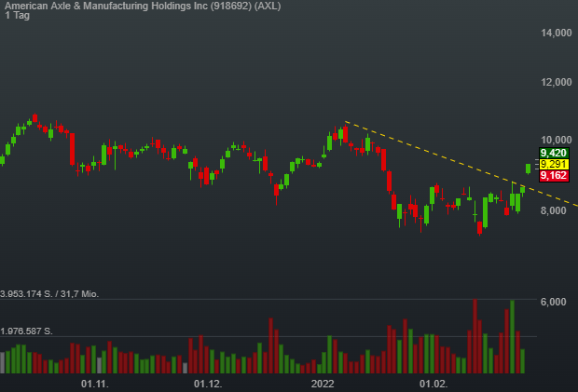This screenshot has width=578, height=392.
Task: Click the yellow 9,291 price label
Action: pos(554,164)
